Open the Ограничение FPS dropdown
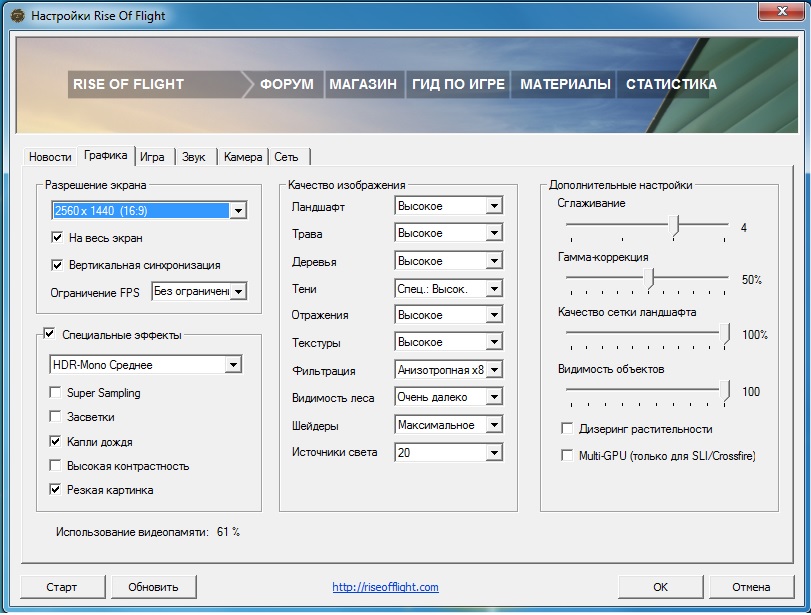The width and height of the screenshot is (811, 615). pos(238,292)
